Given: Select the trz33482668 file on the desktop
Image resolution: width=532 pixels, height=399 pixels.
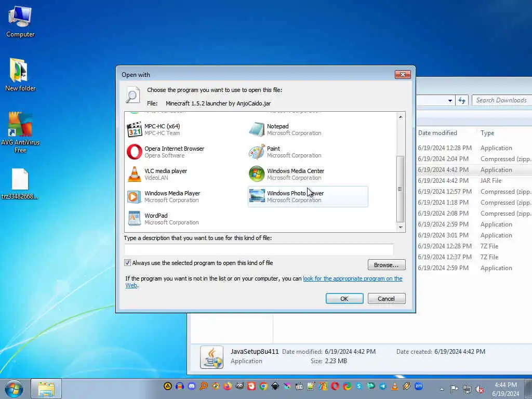Looking at the screenshot, I should pyautogui.click(x=20, y=184).
